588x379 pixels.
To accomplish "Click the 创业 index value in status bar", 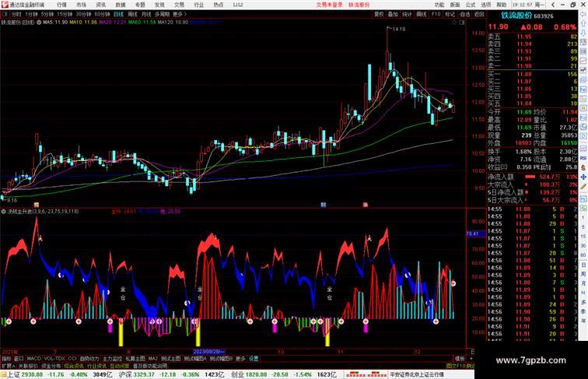I will coord(256,374).
